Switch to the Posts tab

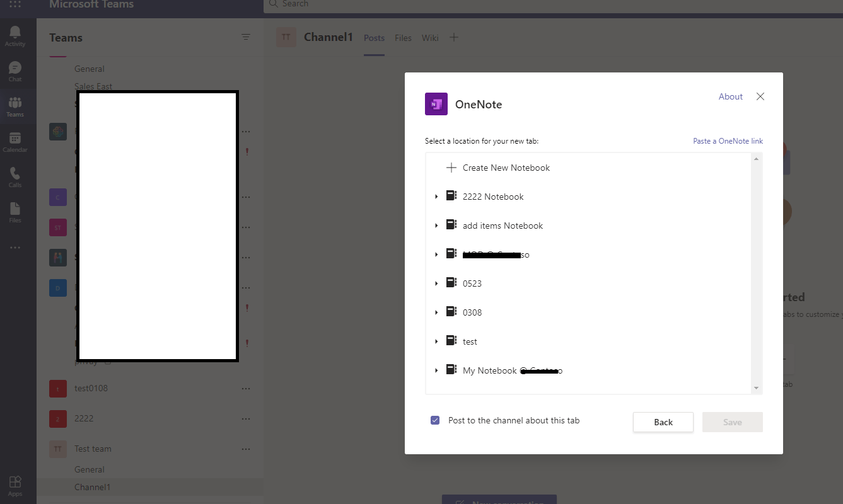374,38
